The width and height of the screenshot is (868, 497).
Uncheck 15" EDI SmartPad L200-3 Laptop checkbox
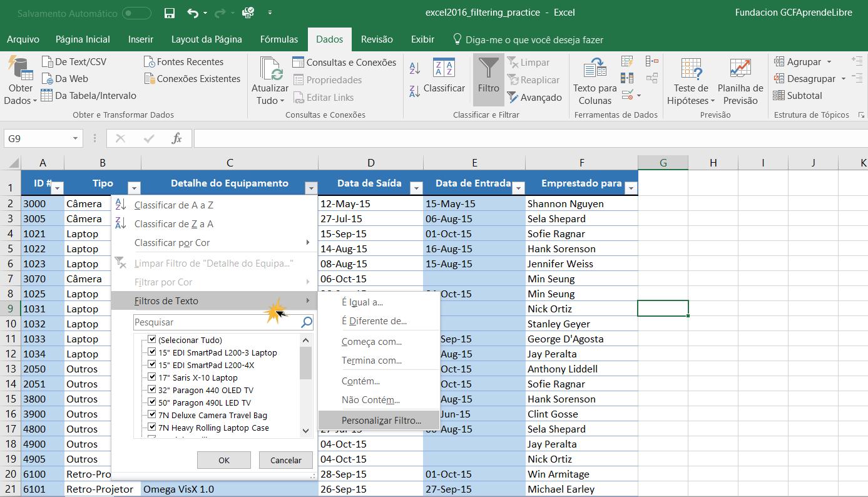coord(151,352)
